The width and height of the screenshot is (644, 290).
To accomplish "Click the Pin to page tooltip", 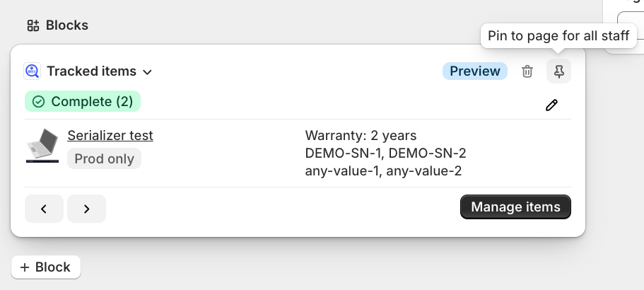I will (x=558, y=36).
